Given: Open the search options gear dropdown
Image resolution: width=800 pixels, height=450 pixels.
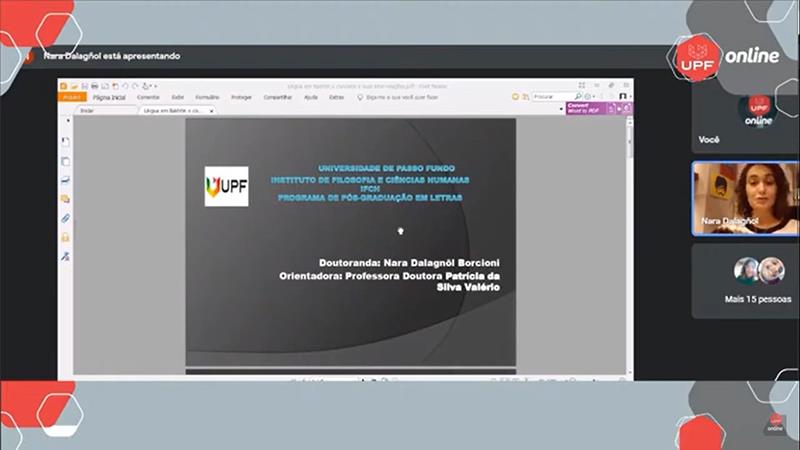Looking at the screenshot, I should coord(589,96).
